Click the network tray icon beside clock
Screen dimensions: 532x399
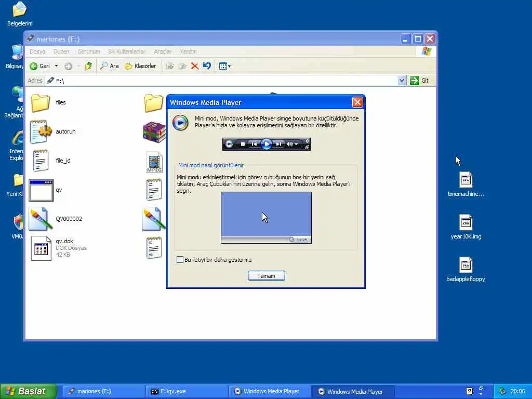tap(502, 391)
